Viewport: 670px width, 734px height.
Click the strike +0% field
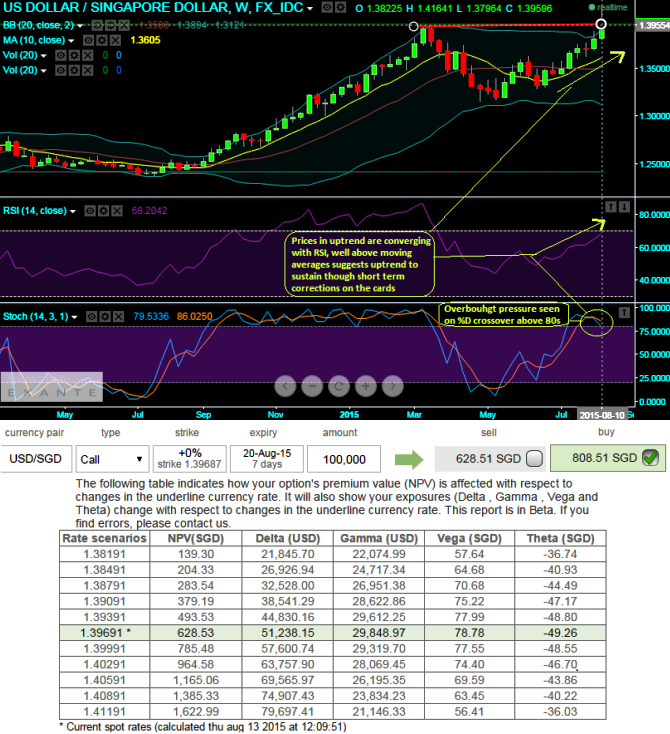190,459
